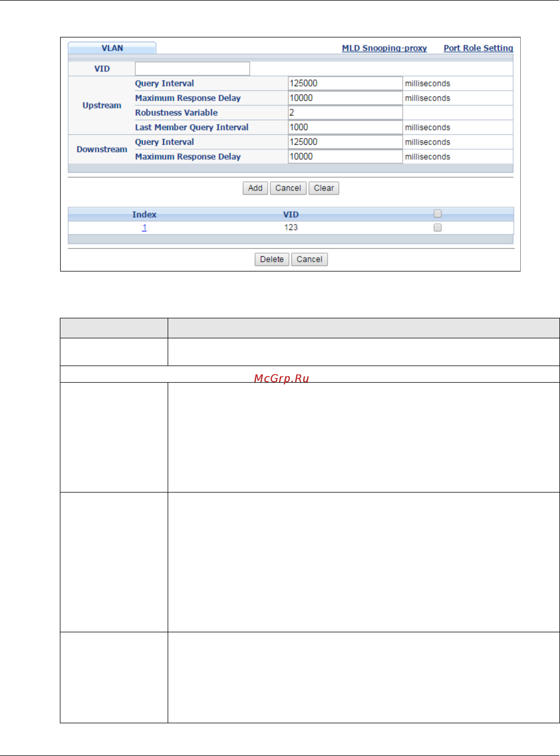The width and height of the screenshot is (560, 756).
Task: Click Cancel next to the Delete button
Action: pyautogui.click(x=309, y=259)
